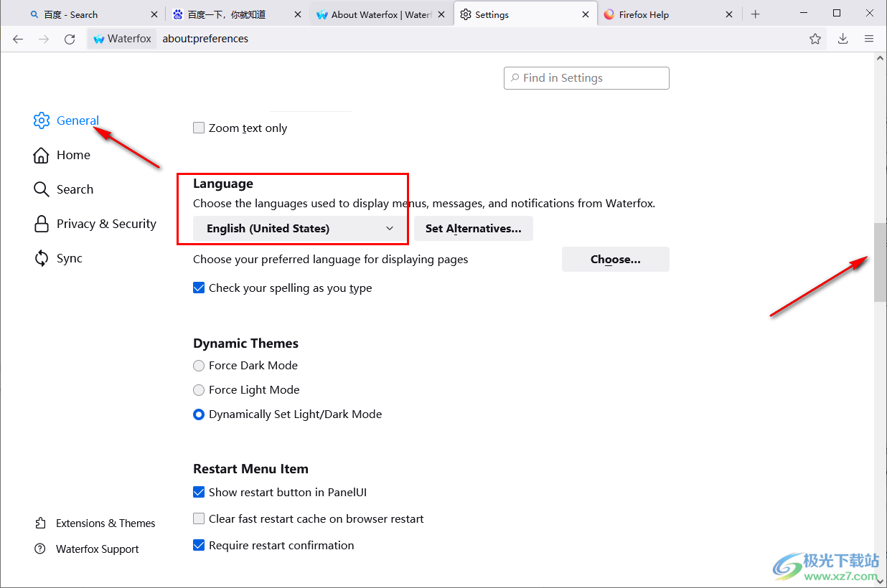Toggle Show restart button in PanelUI

[x=199, y=493]
